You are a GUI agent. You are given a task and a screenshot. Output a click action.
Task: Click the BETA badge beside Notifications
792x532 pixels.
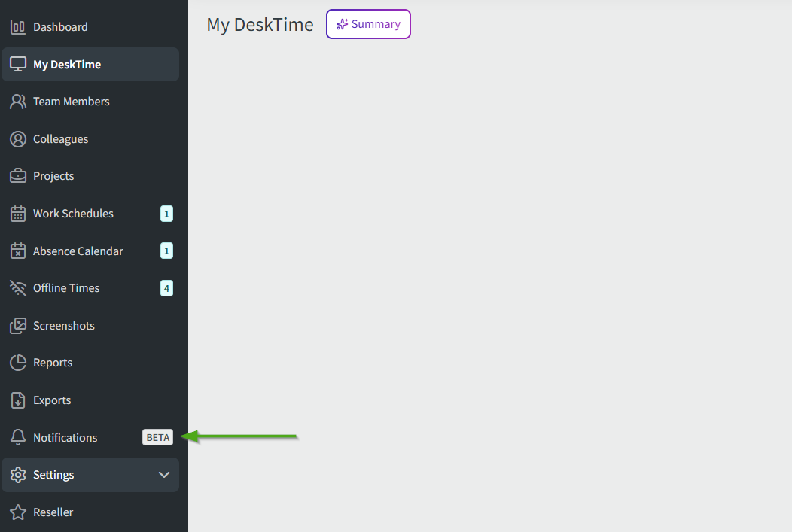click(x=157, y=438)
